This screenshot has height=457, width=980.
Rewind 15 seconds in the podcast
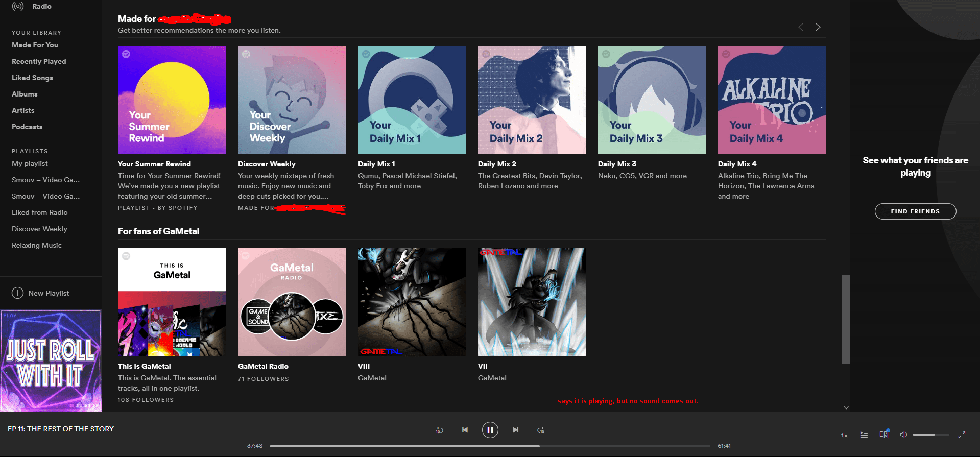point(439,430)
